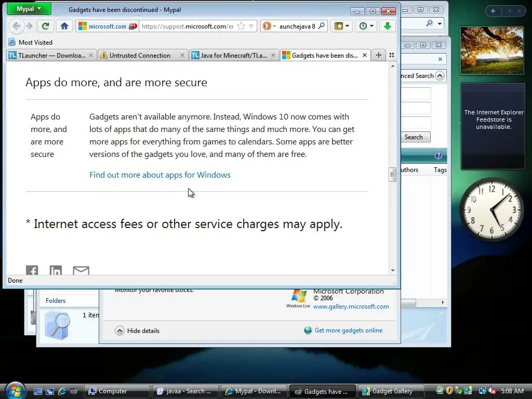Image resolution: width=532 pixels, height=399 pixels.
Task: Launch Internet Explorer from quick launch
Action: (x=62, y=391)
